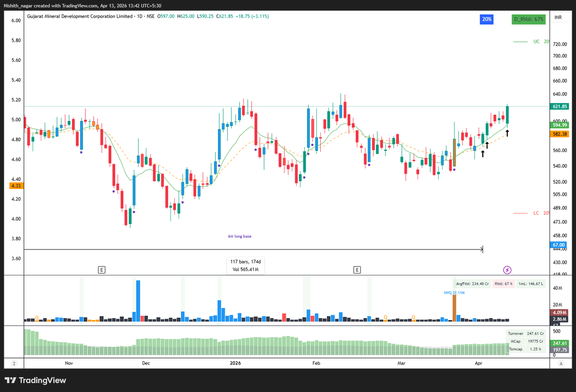
Task: Click the 2.86M volume tag
Action: click(x=560, y=319)
